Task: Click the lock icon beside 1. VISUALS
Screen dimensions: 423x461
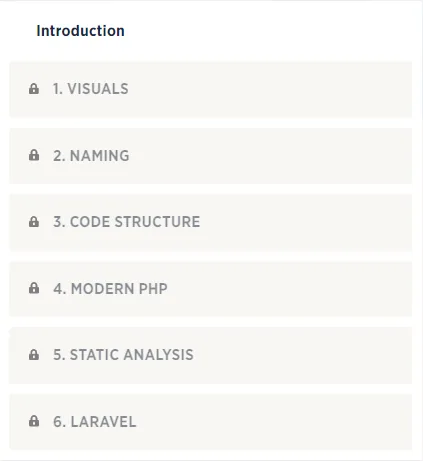Action: click(x=34, y=89)
